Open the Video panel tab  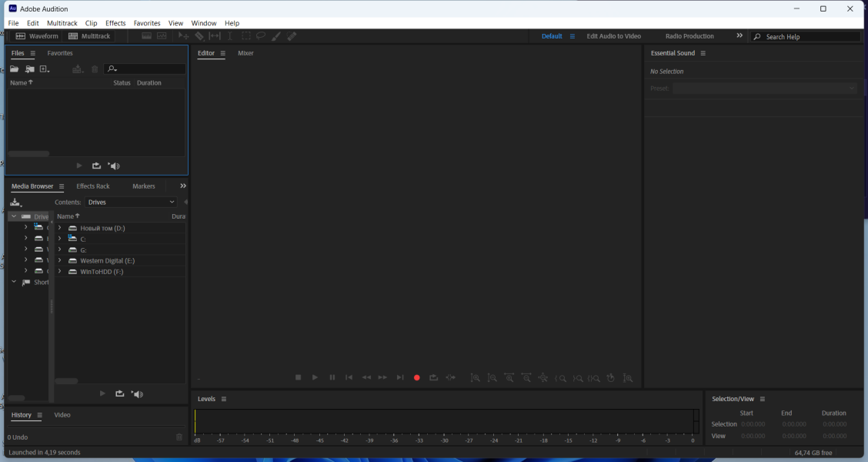tap(62, 414)
